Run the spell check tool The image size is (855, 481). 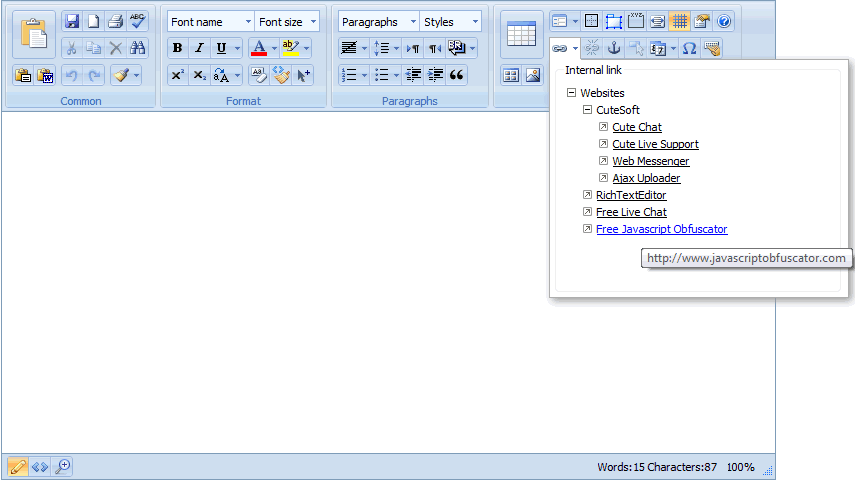pyautogui.click(x=138, y=21)
